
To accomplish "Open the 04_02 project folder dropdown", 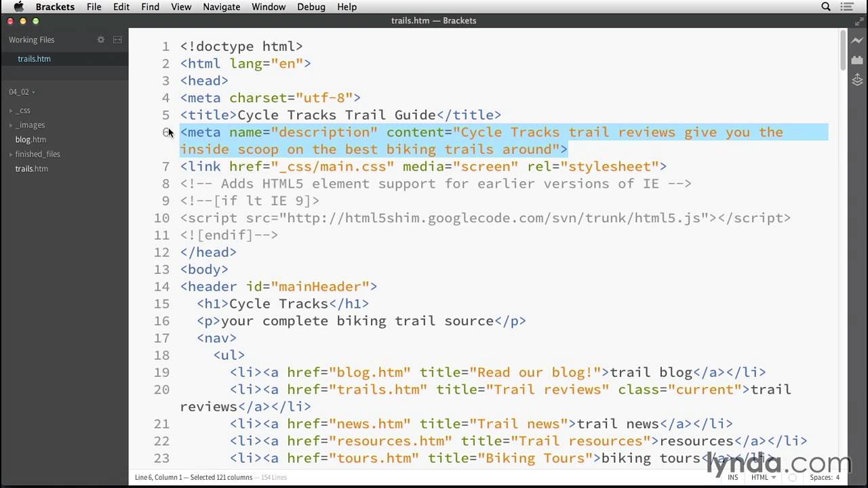I will point(22,92).
